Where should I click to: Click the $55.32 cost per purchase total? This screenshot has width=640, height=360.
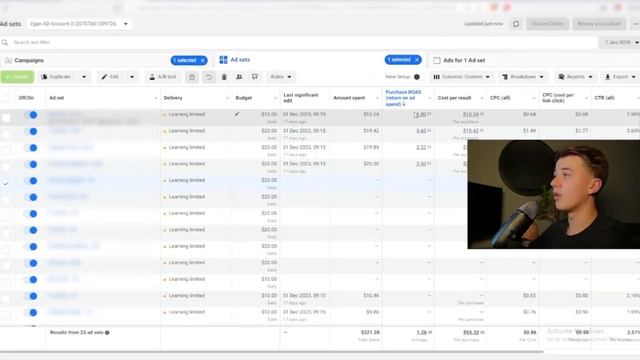click(x=472, y=333)
